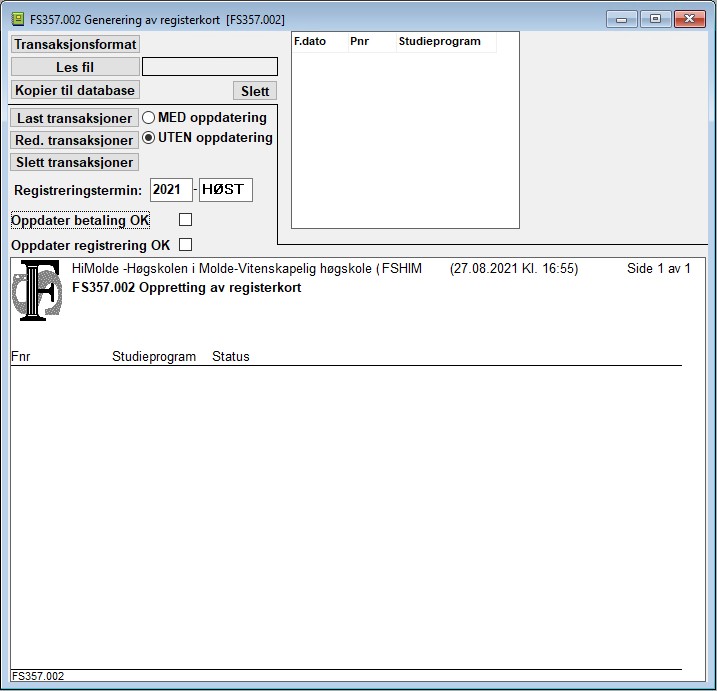The width and height of the screenshot is (717, 691).
Task: Click the FS357.002 footer text
Action: (38, 676)
